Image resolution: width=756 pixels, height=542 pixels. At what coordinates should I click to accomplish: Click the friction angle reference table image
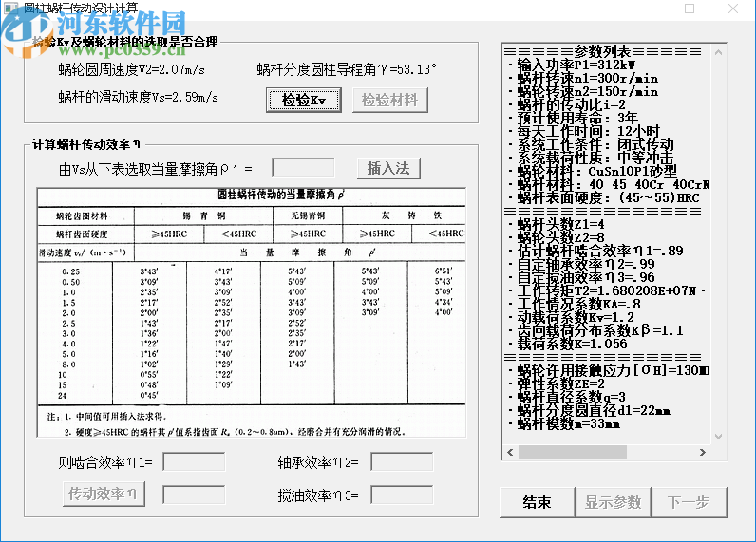pyautogui.click(x=251, y=312)
